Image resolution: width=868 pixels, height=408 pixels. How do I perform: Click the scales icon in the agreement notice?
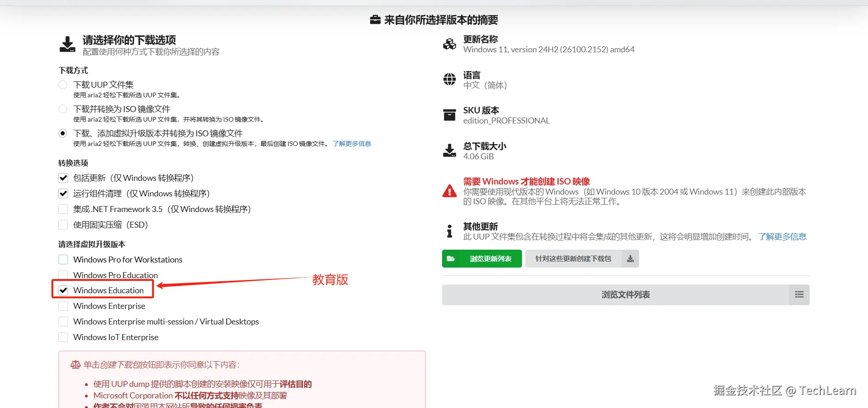tap(75, 364)
